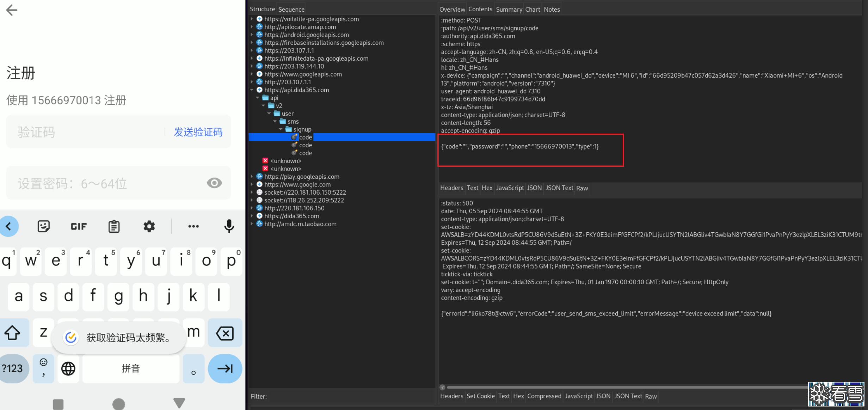Expand the https://dida365.com host node

252,216
